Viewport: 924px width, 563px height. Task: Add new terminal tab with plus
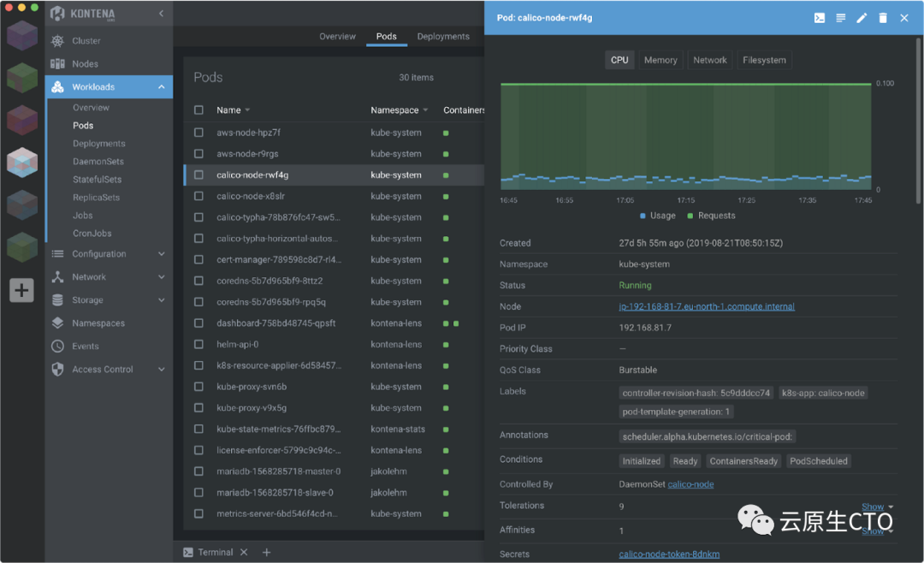tap(266, 553)
